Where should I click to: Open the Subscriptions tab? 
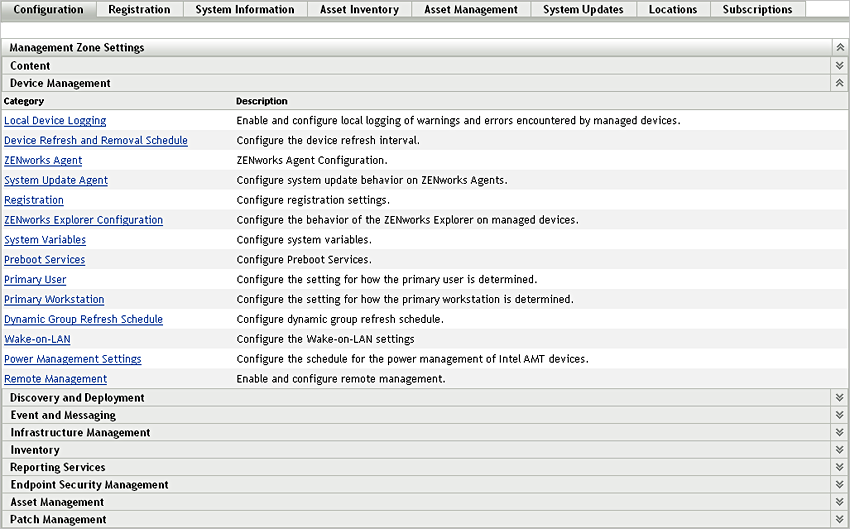[757, 10]
